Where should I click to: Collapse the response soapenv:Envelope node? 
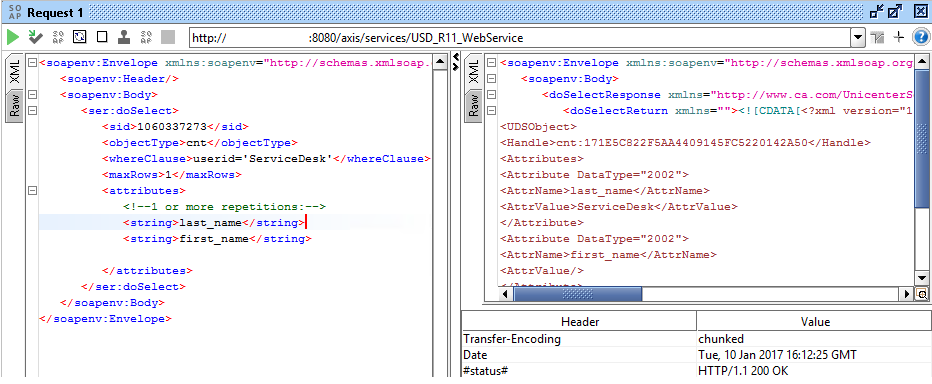(491, 62)
